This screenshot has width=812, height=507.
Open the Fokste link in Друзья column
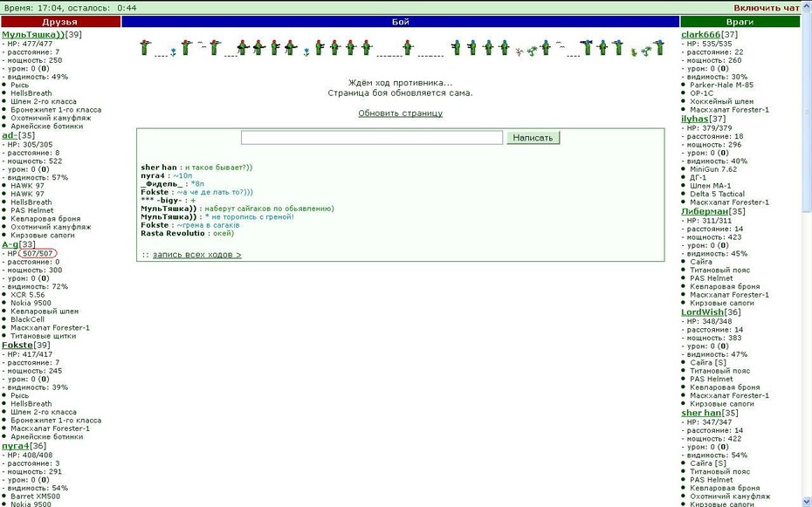[17, 345]
